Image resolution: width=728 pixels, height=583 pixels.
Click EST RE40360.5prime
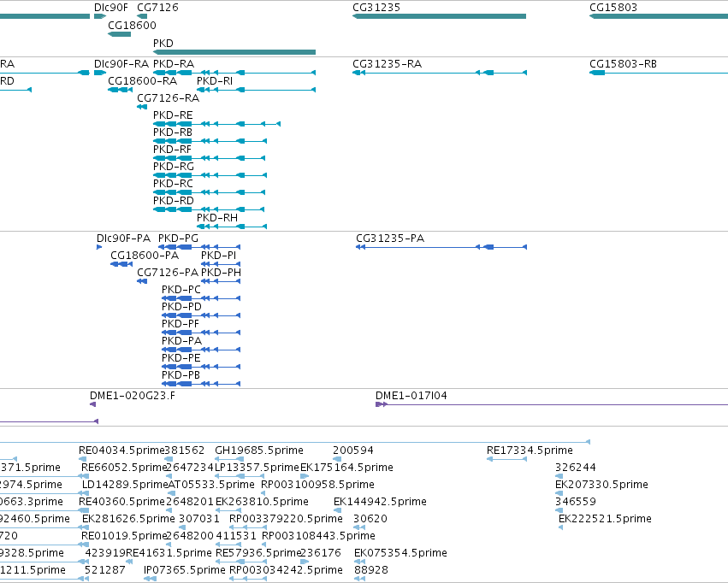121,502
